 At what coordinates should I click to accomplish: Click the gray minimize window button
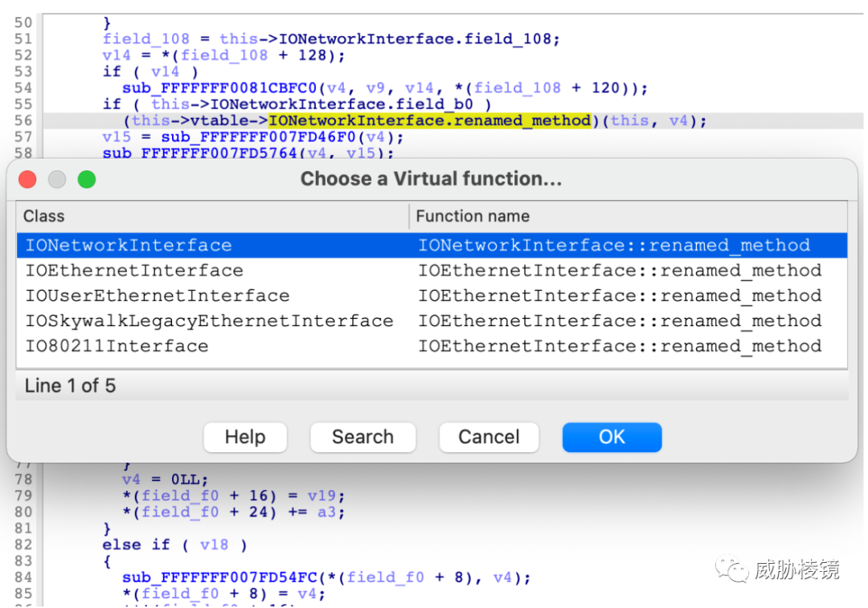(x=57, y=180)
